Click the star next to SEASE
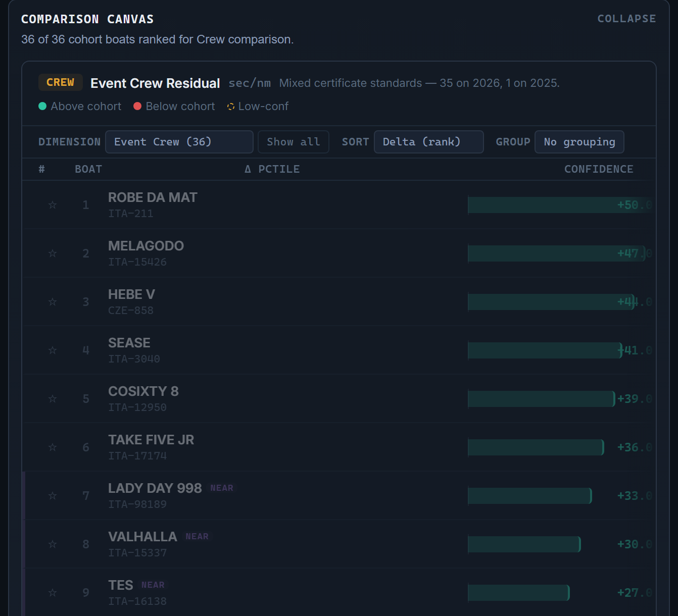The height and width of the screenshot is (616, 678). tap(53, 350)
